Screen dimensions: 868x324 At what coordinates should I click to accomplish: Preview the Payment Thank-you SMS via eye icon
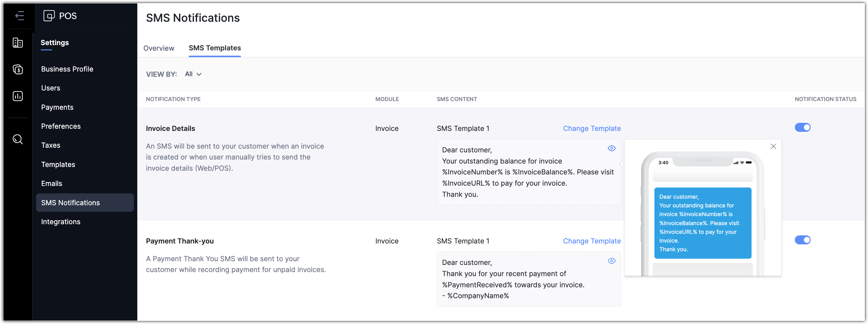[611, 261]
